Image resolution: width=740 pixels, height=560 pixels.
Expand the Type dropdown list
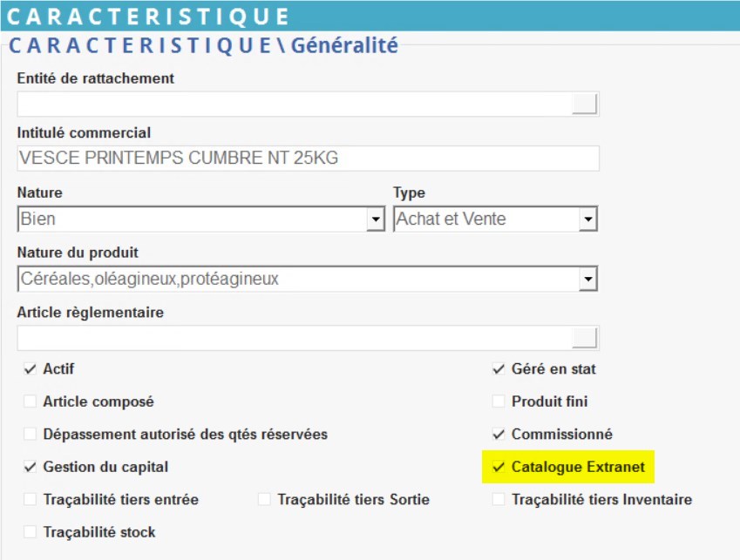pos(588,219)
